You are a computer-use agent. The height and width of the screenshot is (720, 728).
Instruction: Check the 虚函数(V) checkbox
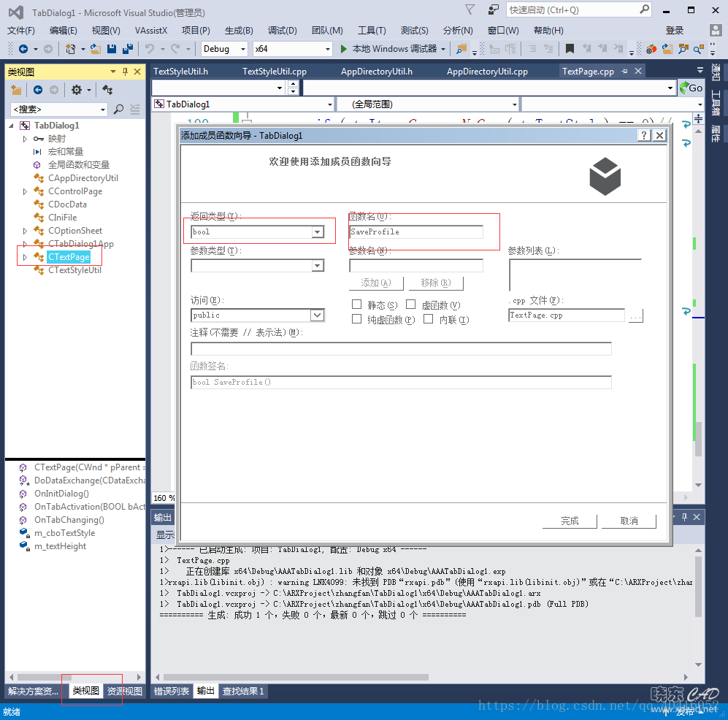click(x=410, y=305)
